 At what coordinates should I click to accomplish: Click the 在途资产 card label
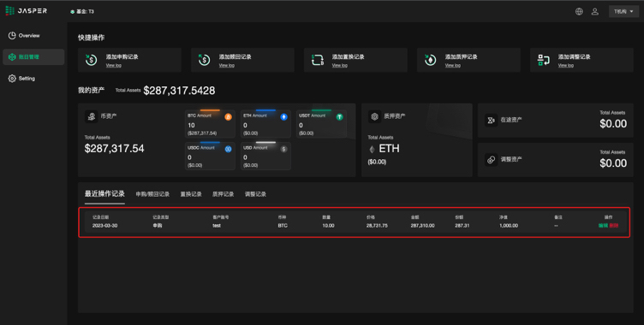(x=511, y=120)
